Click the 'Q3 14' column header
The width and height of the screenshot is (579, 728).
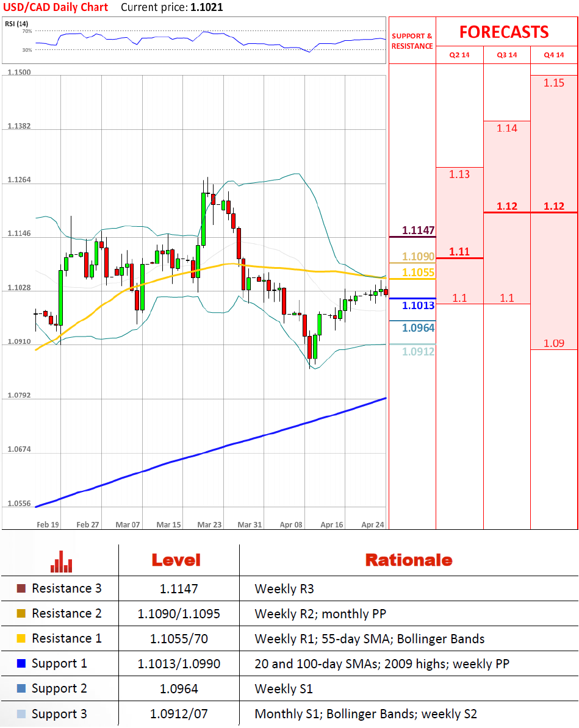coord(507,55)
